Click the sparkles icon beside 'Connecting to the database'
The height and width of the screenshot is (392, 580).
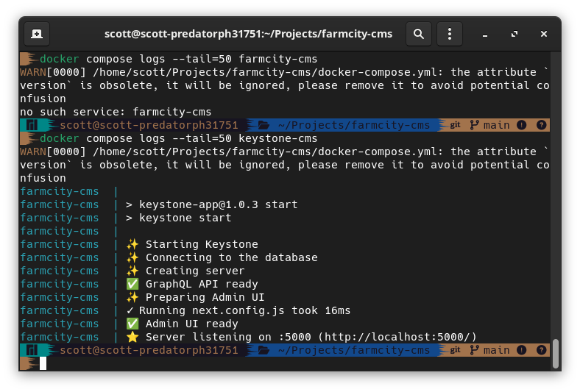(132, 257)
